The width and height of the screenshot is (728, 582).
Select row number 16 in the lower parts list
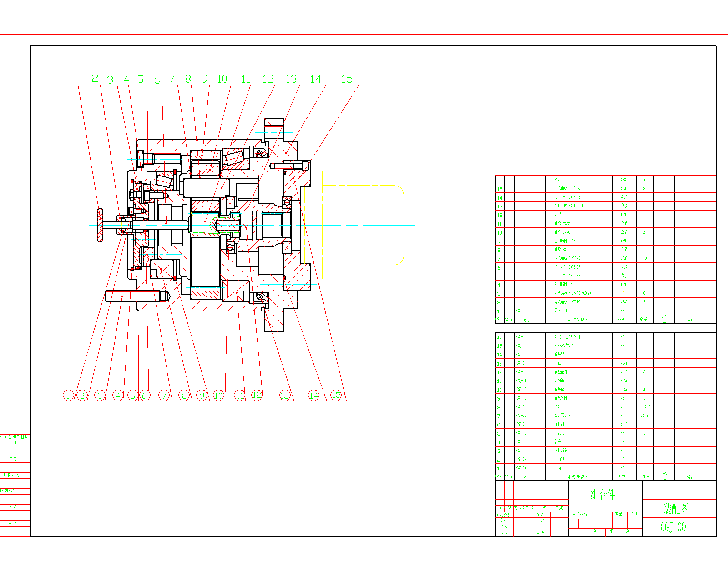tap(500, 337)
